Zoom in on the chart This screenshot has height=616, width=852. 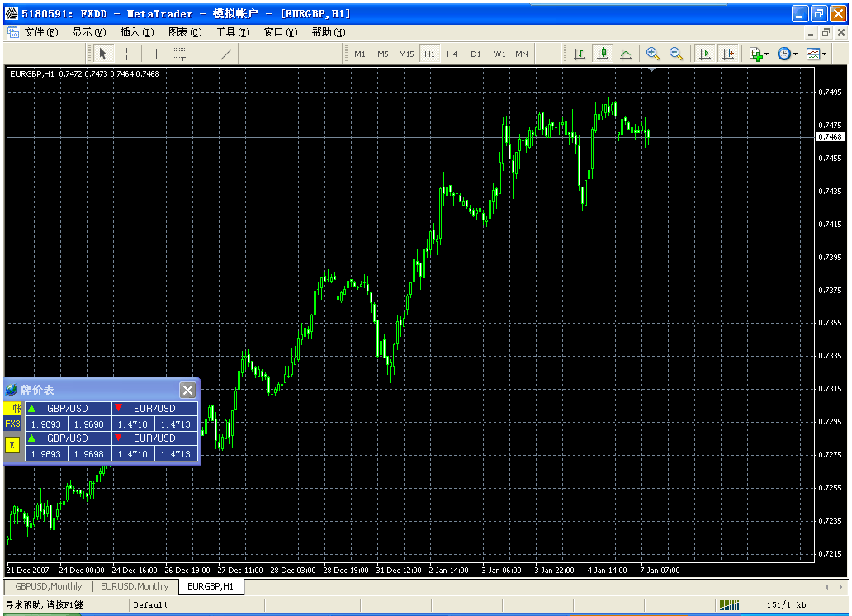(x=652, y=53)
